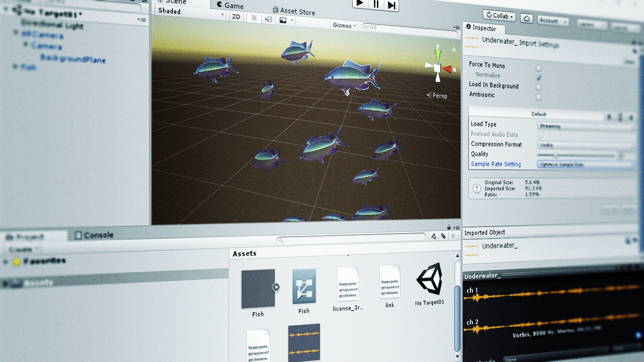The image size is (644, 362).
Task: Select the audio waveform asset in Assets
Action: (x=304, y=342)
